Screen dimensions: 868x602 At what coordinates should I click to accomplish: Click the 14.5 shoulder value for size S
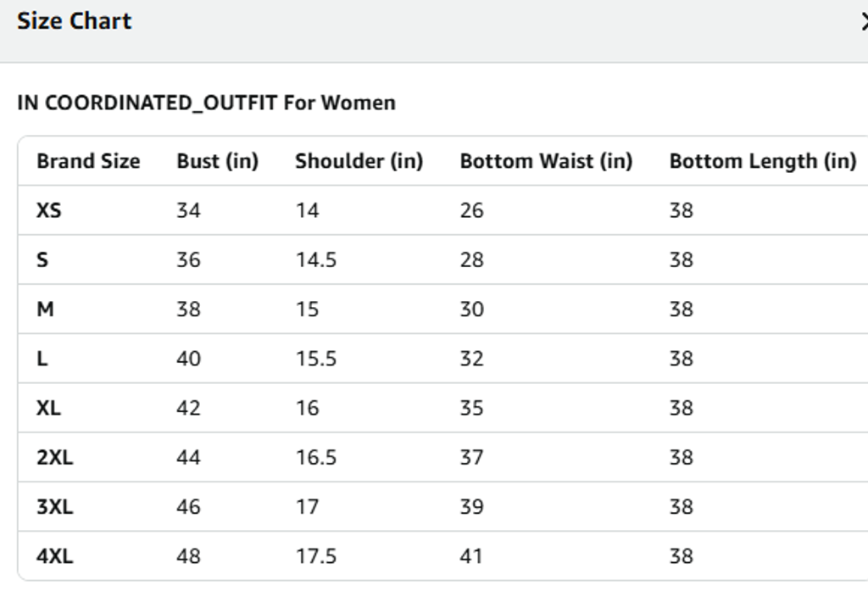[x=315, y=259]
